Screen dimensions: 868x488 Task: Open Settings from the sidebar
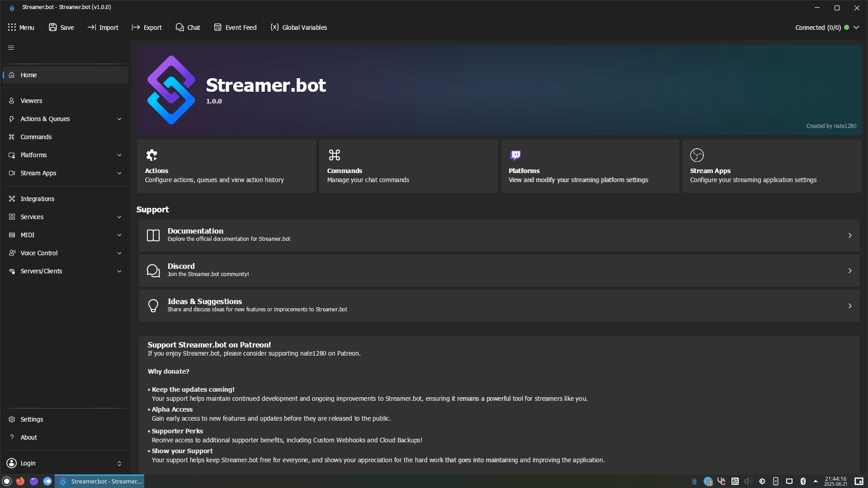[32, 419]
